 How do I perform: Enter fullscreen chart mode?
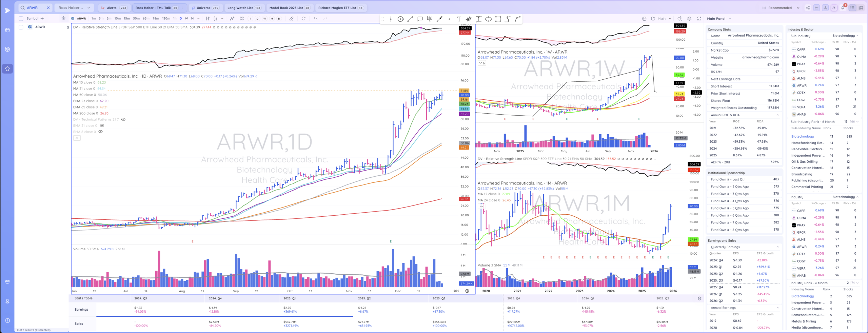tap(699, 19)
